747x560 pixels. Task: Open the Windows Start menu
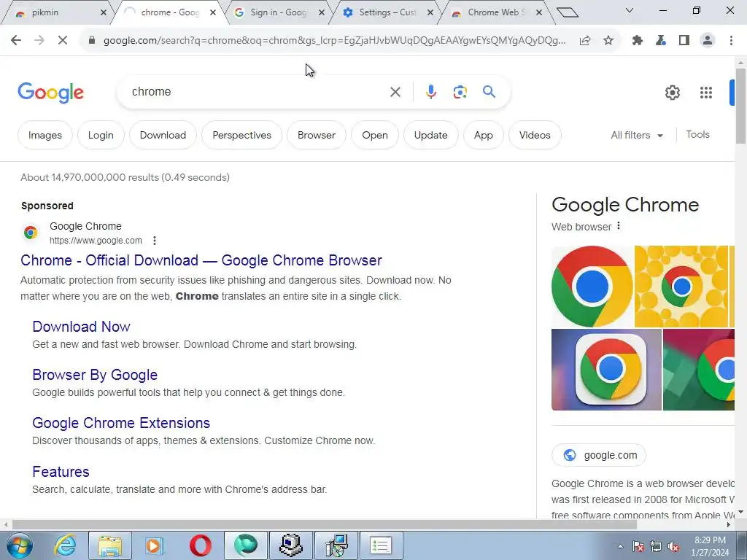[20, 545]
